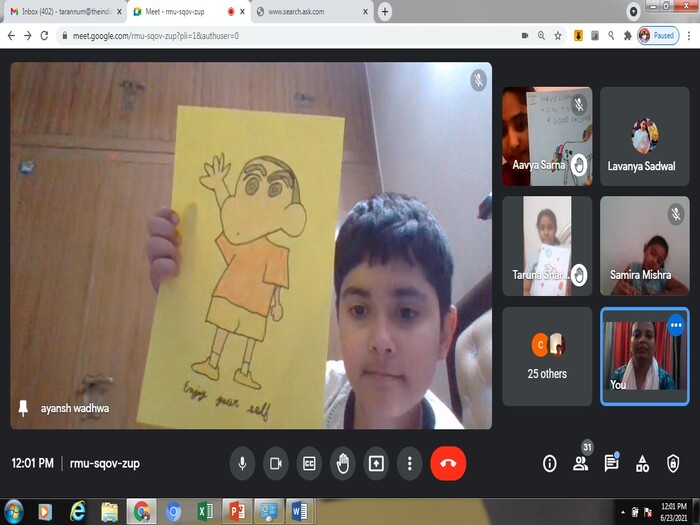Mute the microphone in the call controls
700x525 pixels.
pos(242,463)
